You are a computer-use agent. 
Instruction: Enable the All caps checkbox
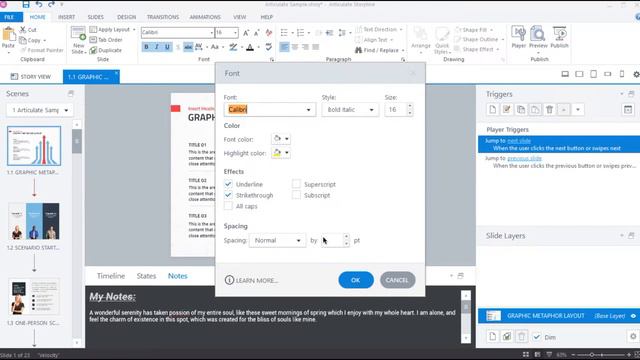point(228,206)
